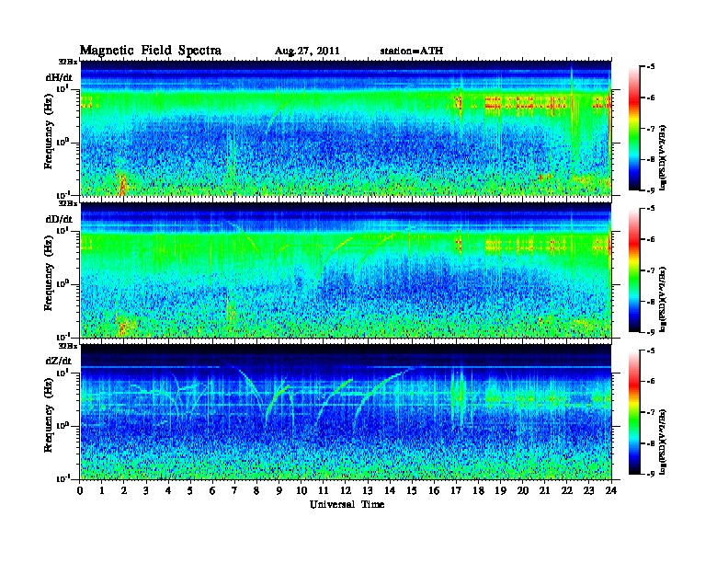The height and width of the screenshot is (563, 728).
Task: Click hour tick label 0 on time axis
Action: click(x=80, y=490)
